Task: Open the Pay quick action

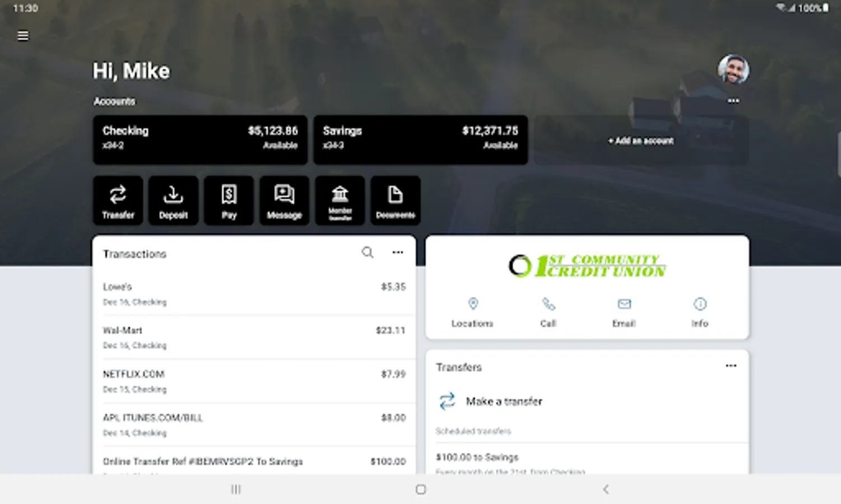Action: click(229, 200)
